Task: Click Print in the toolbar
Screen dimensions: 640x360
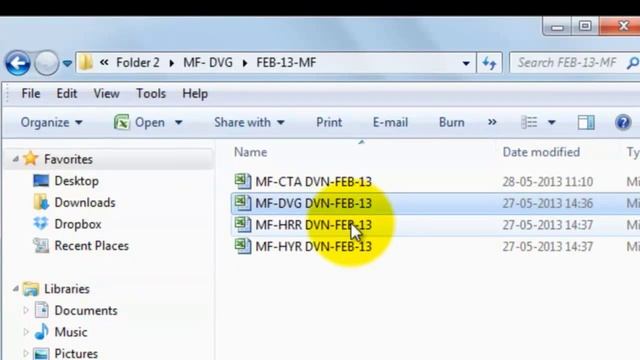Action: [x=329, y=122]
